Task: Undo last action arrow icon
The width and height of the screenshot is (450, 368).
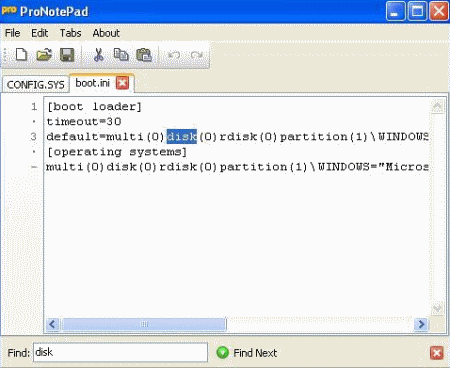Action: tap(174, 55)
